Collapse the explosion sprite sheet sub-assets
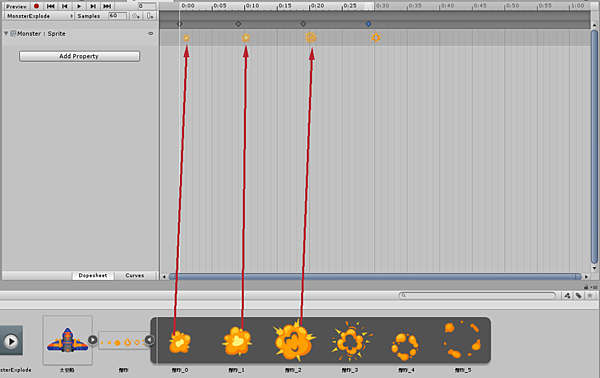600x378 pixels. click(x=149, y=340)
